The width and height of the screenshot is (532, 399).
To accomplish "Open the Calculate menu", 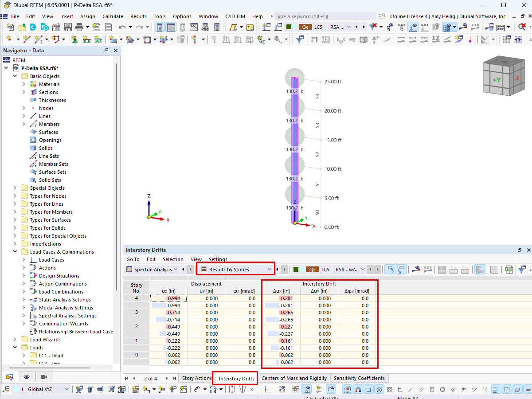I will (x=113, y=16).
